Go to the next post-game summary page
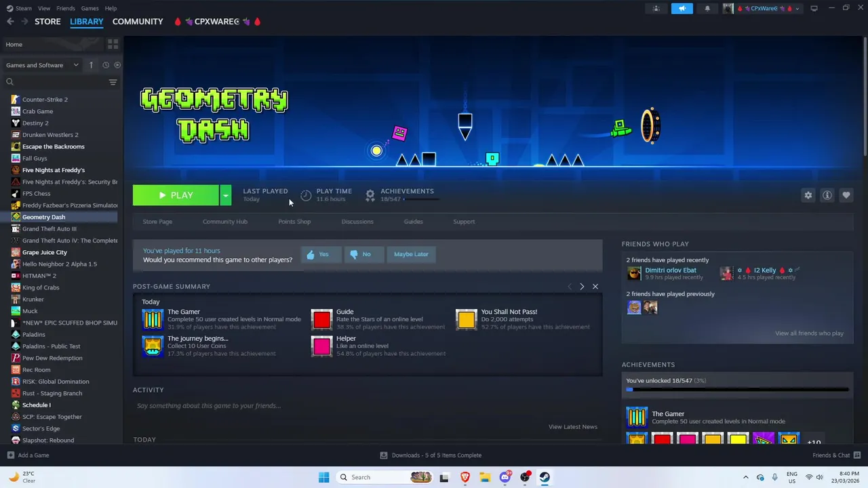 [582, 287]
